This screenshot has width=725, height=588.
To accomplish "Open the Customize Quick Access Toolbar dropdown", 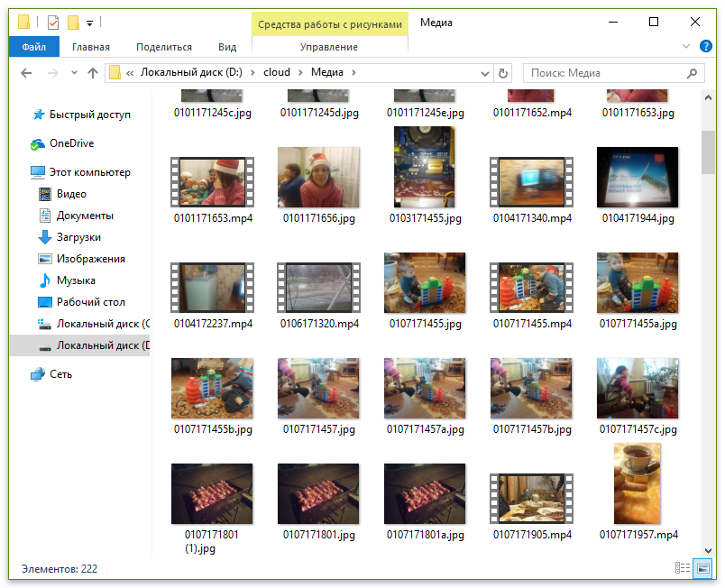I will click(90, 23).
